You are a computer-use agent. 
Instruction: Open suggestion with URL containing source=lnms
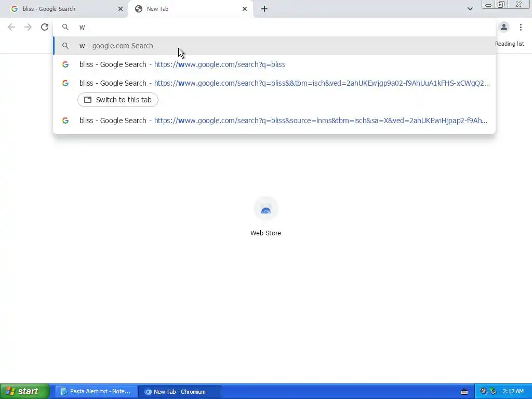click(x=274, y=121)
